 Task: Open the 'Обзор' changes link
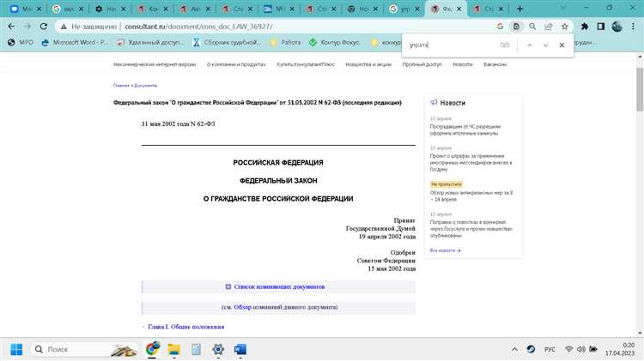(242, 307)
